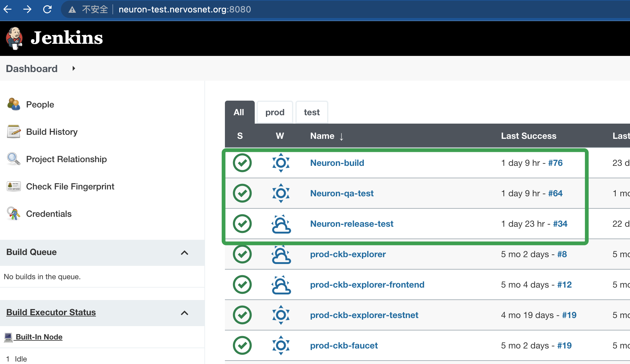Open the Dashboard breadcrumb arrow
The image size is (630, 364).
[x=74, y=68]
